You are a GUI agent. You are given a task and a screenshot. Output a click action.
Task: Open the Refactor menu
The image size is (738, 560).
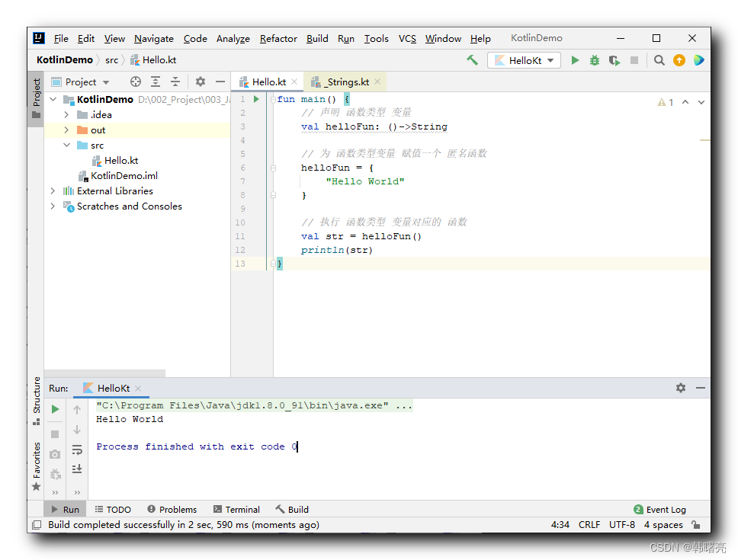[278, 39]
